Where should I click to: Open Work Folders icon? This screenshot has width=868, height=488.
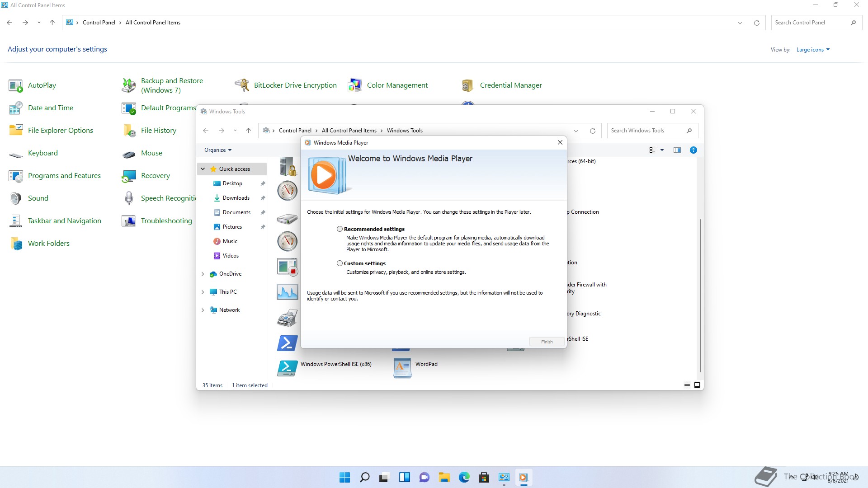pos(16,244)
